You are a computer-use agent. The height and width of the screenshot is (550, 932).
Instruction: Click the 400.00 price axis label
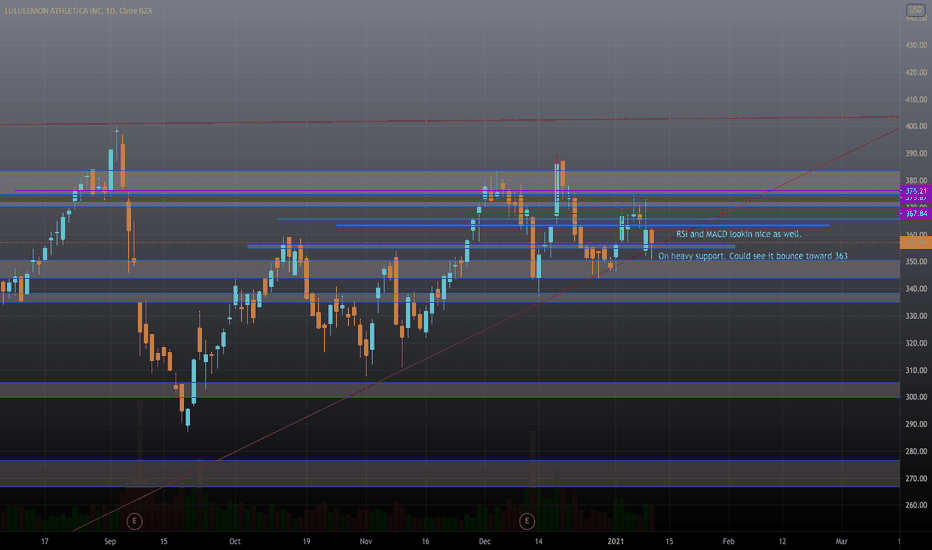click(x=916, y=126)
